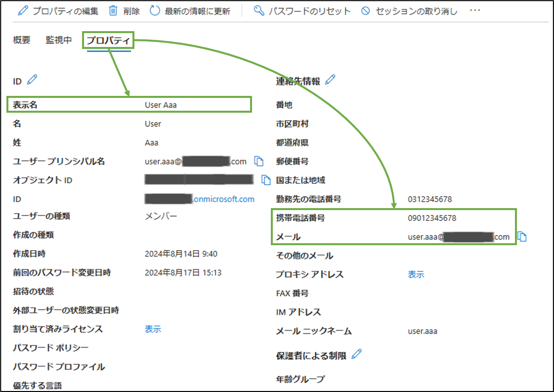Viewport: 554px width, 392px height.
Task: Click the 外部ユーザーの状態変更日時 label
Action: [x=66, y=310]
